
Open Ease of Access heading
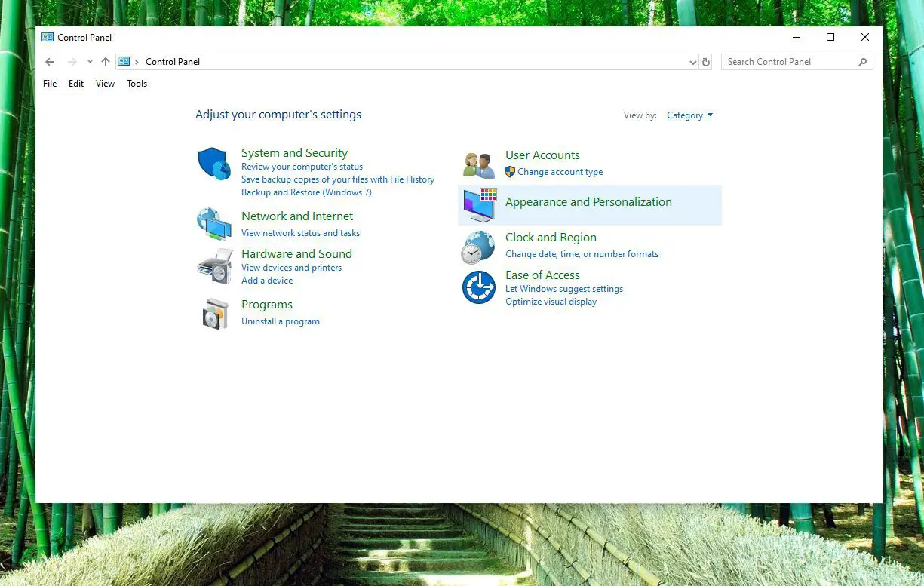pyautogui.click(x=542, y=275)
